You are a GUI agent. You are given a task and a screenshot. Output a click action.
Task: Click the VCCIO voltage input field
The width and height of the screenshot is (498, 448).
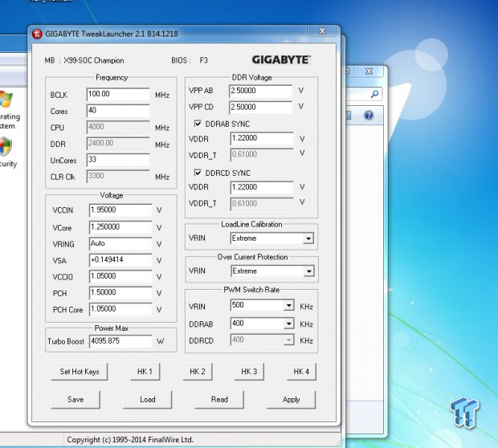pyautogui.click(x=120, y=276)
